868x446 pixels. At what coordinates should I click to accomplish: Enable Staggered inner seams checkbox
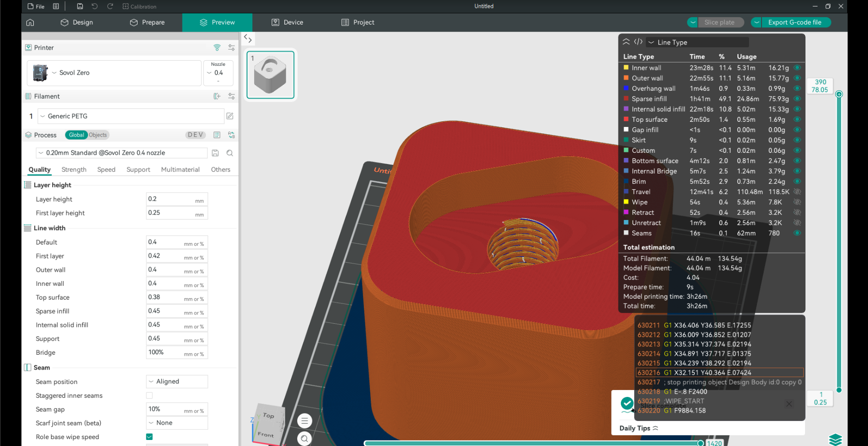click(x=149, y=396)
